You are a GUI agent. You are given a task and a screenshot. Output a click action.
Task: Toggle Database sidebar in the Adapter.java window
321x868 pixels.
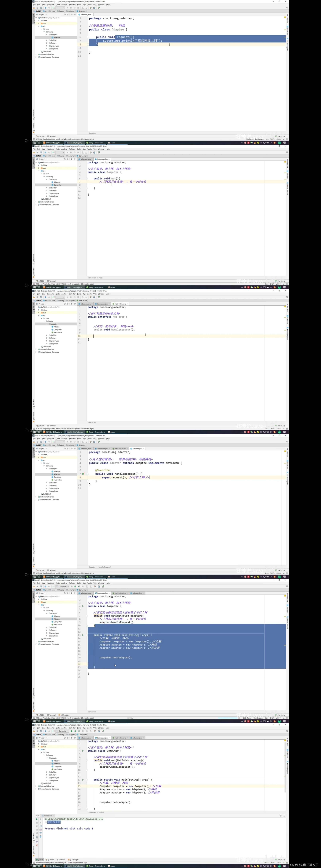pyautogui.click(x=287, y=465)
